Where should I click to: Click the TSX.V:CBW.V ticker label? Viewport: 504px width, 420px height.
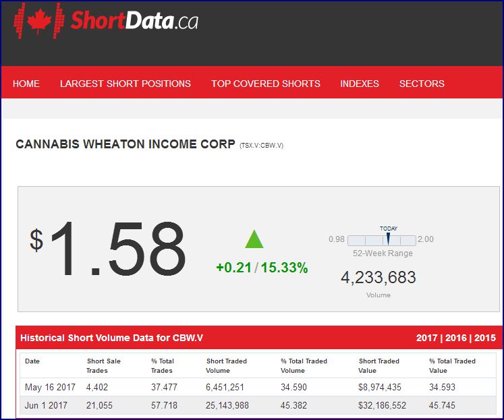pyautogui.click(x=261, y=146)
